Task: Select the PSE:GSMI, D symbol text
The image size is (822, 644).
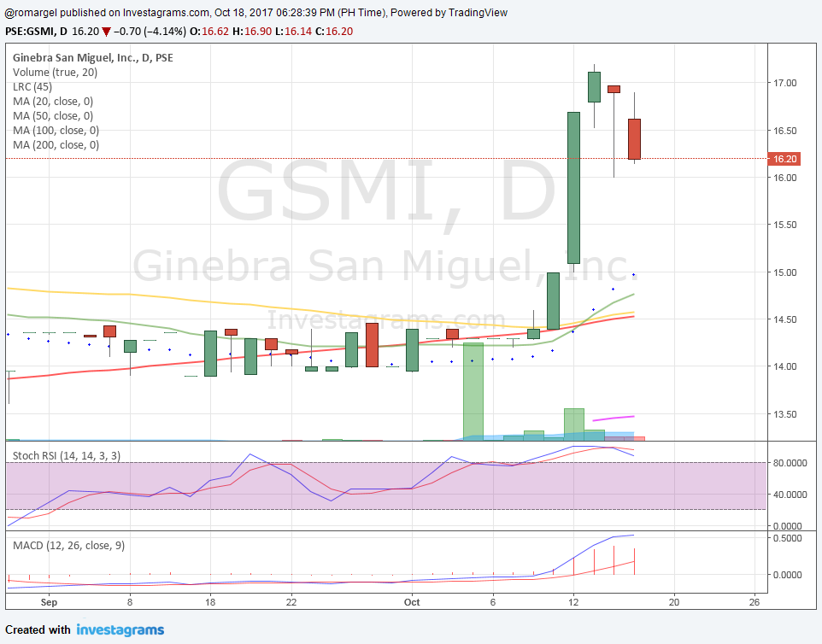Action: [36, 32]
